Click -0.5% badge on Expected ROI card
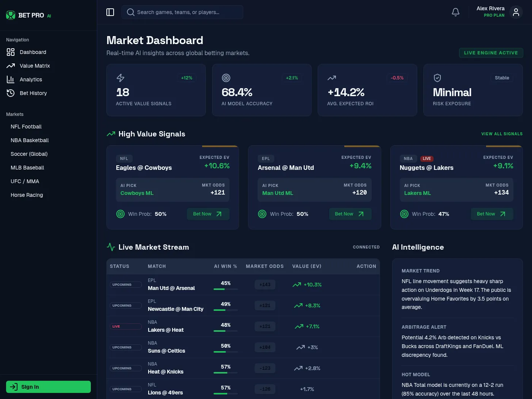 click(x=397, y=78)
